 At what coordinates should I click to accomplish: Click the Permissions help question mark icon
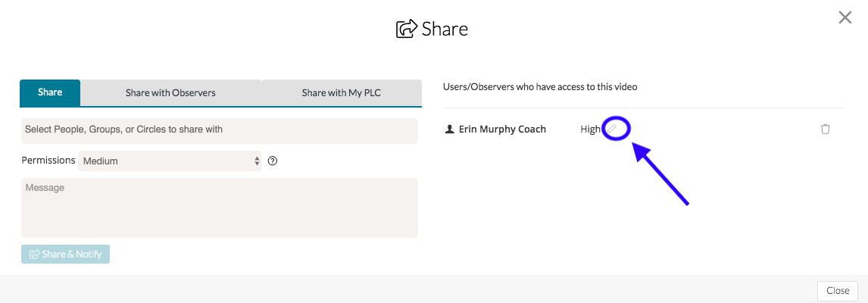273,161
